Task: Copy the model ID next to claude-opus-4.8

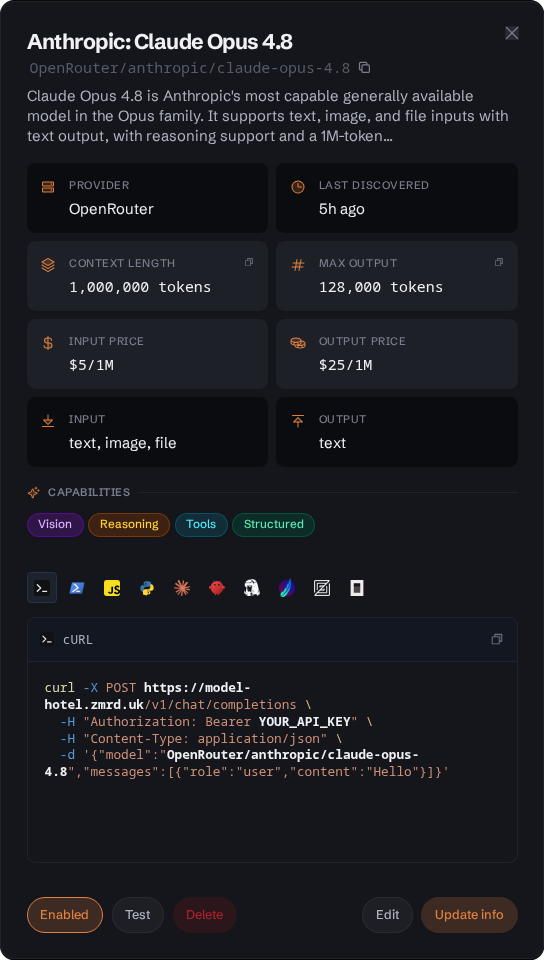Action: [364, 67]
